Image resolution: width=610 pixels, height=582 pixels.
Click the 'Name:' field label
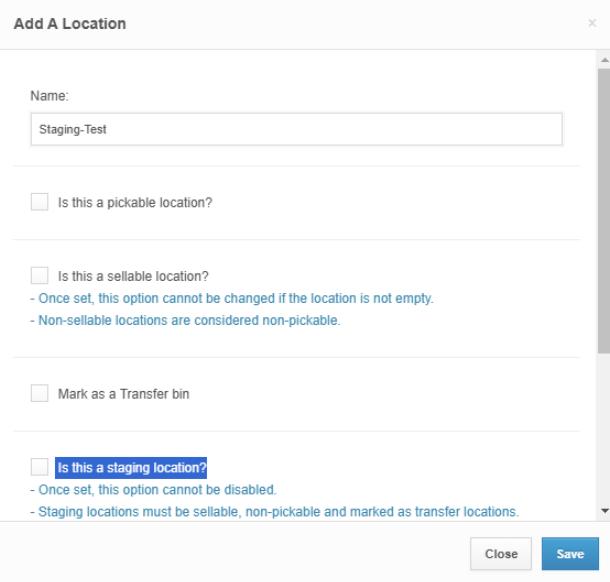coord(49,96)
